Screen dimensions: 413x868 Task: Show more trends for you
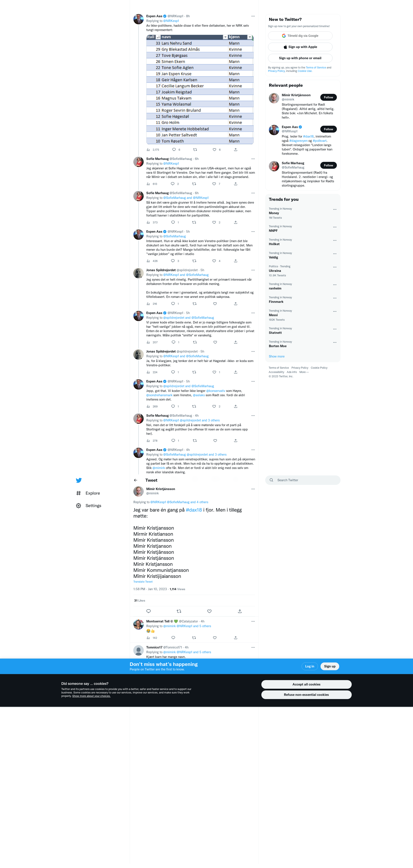[x=277, y=356]
